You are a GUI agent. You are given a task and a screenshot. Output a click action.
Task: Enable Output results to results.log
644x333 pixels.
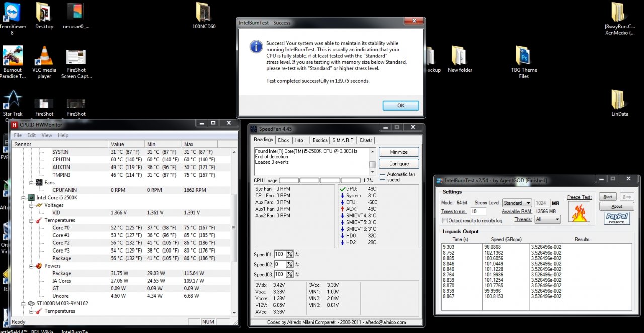click(444, 221)
